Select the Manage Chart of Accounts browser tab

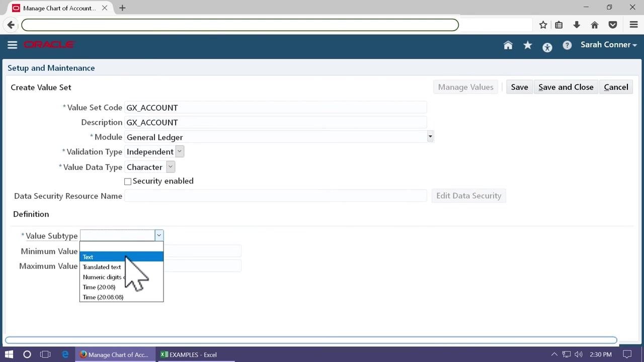click(60, 8)
